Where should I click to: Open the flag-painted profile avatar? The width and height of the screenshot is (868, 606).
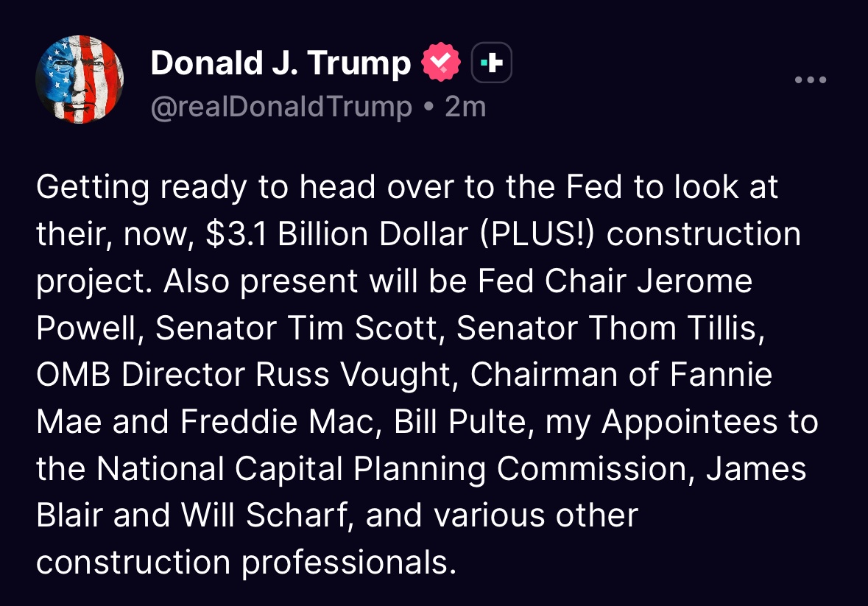[x=80, y=80]
